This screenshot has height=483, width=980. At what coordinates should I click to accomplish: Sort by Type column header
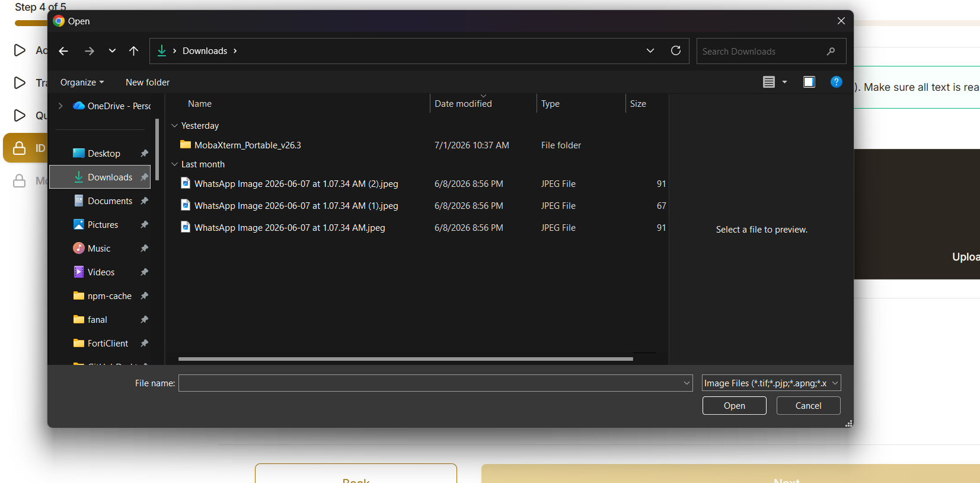(550, 104)
